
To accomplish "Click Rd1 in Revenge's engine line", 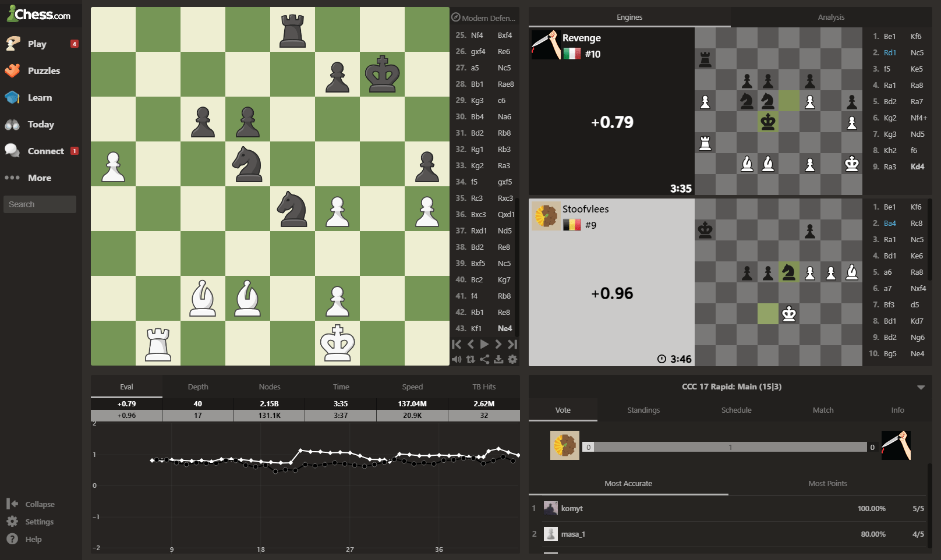I will [890, 52].
